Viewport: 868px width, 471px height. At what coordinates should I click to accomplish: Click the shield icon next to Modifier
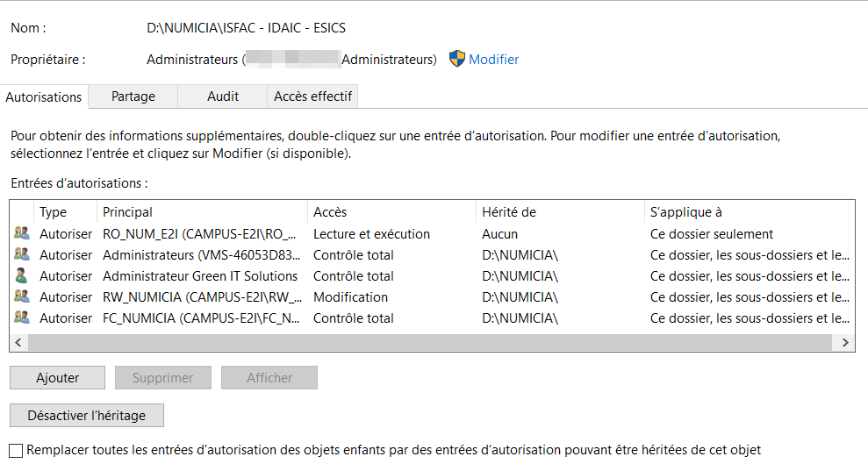pyautogui.click(x=456, y=60)
